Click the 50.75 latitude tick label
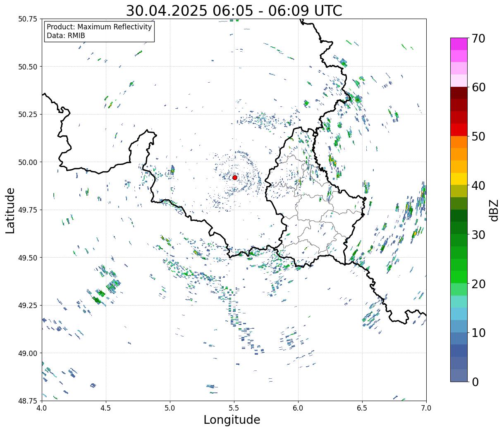This screenshot has width=504, height=430. click(x=28, y=19)
